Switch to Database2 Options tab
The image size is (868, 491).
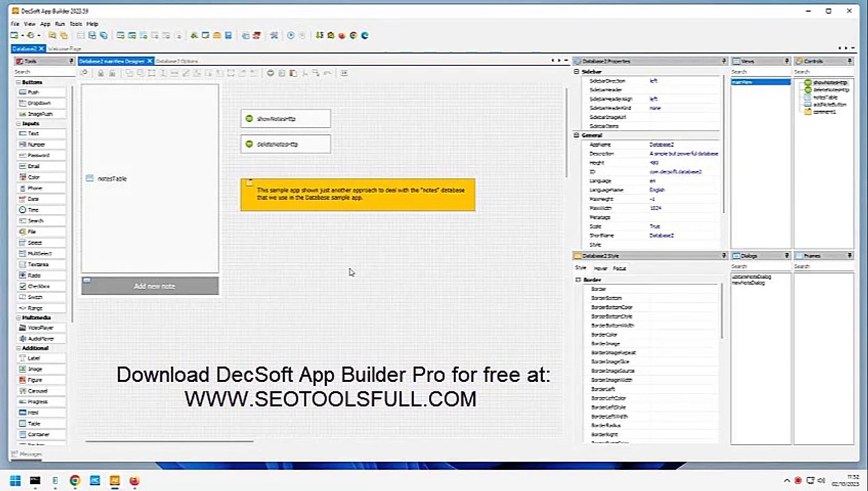point(177,61)
